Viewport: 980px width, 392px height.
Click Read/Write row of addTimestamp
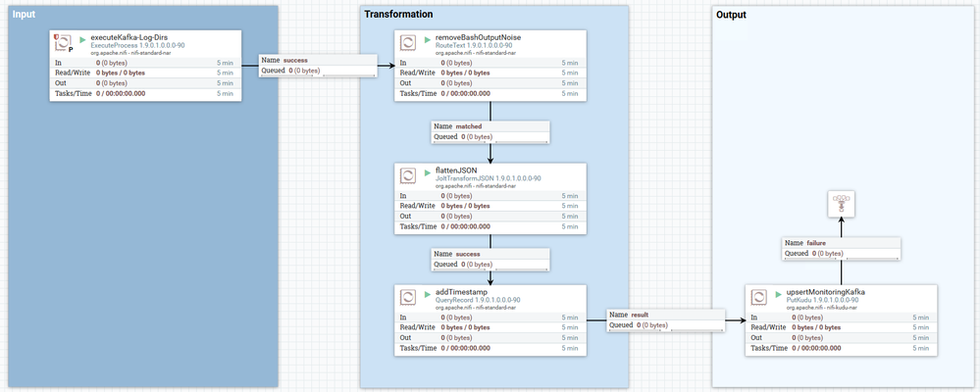tap(490, 327)
